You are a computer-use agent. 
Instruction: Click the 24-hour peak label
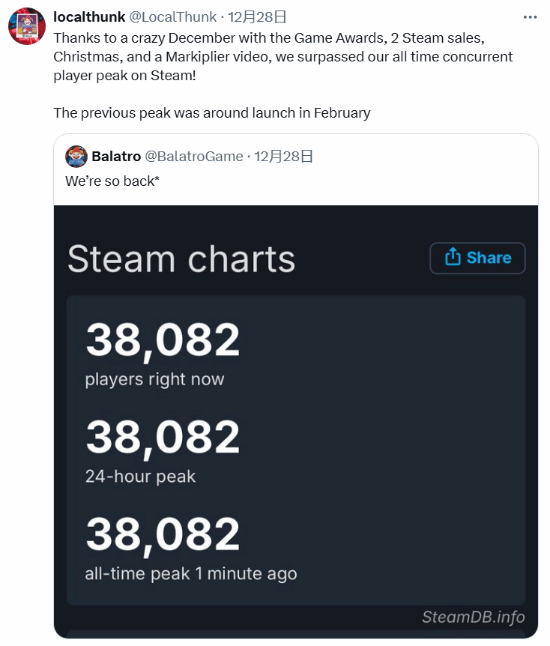[x=140, y=477]
